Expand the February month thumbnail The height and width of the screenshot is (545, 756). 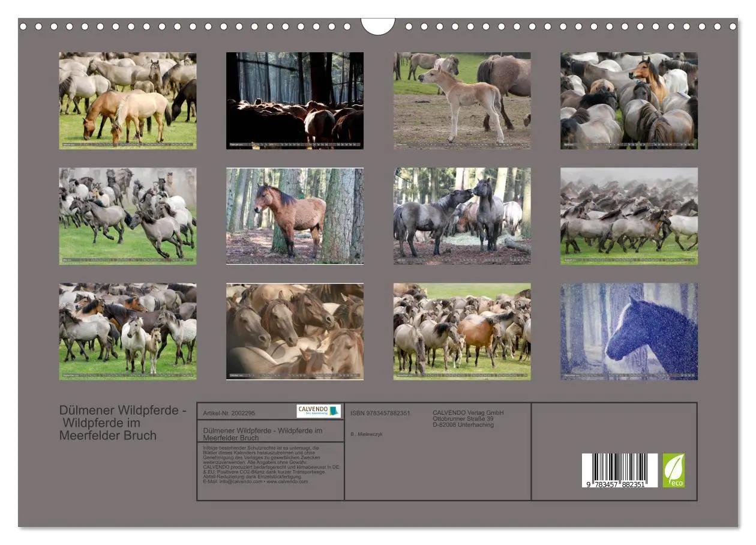[x=294, y=99]
